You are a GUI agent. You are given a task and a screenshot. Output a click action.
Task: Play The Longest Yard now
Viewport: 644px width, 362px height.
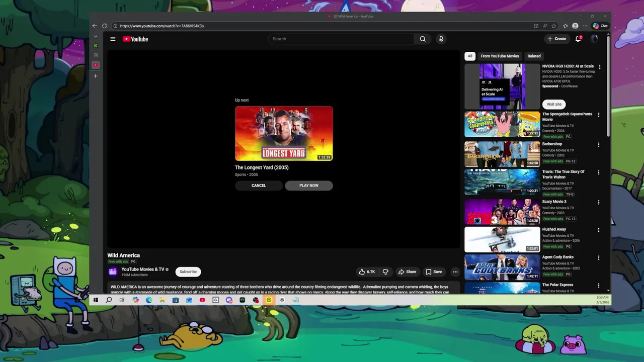click(x=309, y=186)
